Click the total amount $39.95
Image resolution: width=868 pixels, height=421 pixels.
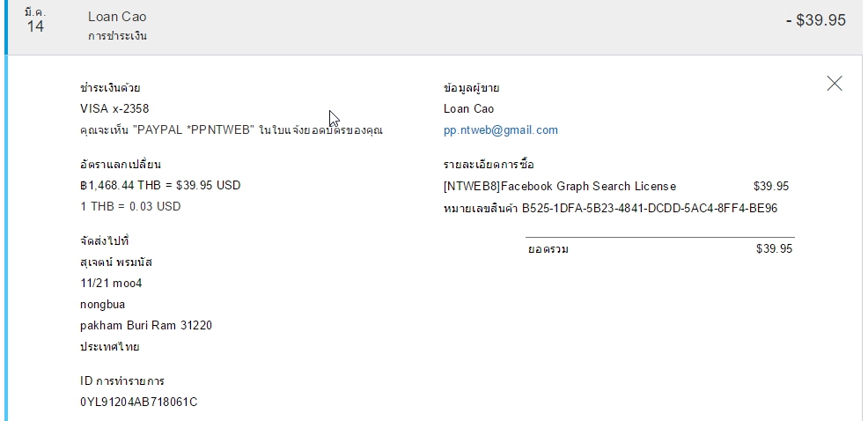[774, 249]
